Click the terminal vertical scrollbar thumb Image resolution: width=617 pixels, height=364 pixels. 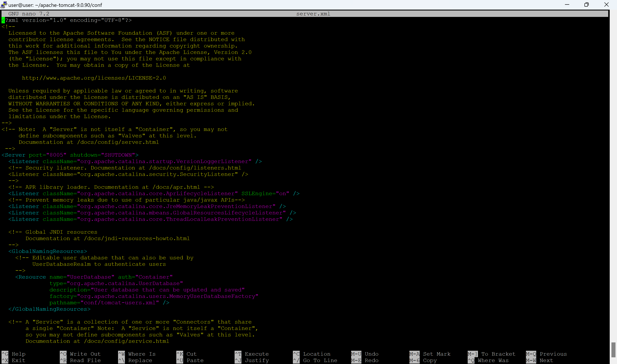(613, 350)
